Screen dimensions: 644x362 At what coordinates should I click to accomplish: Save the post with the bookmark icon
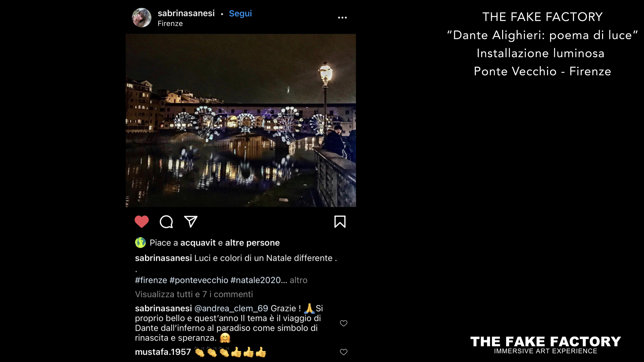pos(340,222)
